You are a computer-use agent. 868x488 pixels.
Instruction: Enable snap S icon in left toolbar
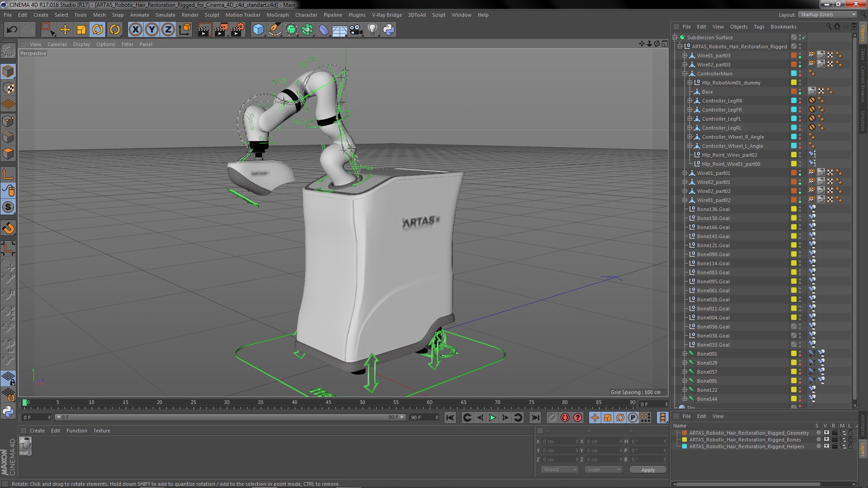(8, 207)
